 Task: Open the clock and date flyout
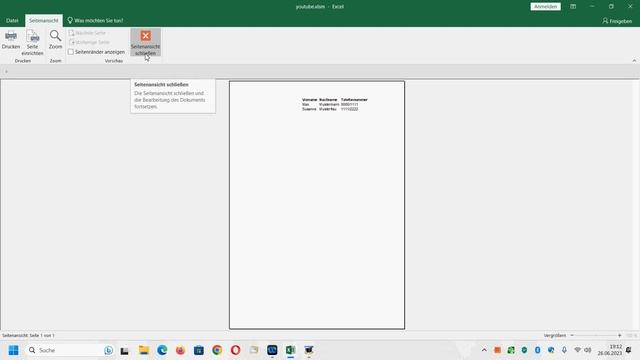coord(610,350)
